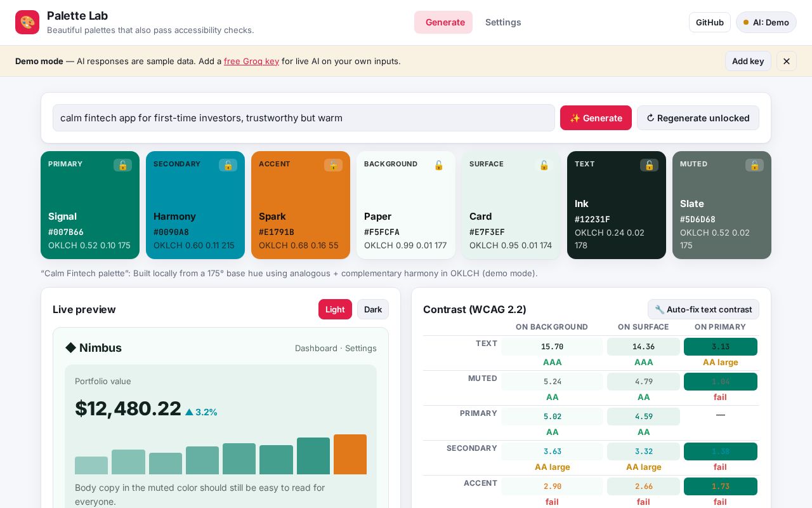Select the Secondary Harmony swatch #0090A8

click(x=195, y=205)
